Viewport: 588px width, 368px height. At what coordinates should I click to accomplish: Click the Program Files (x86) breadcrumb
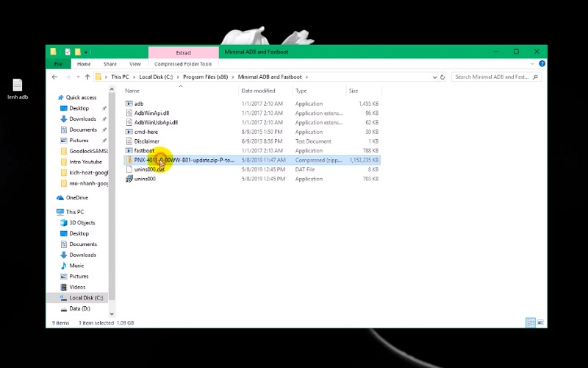click(206, 77)
